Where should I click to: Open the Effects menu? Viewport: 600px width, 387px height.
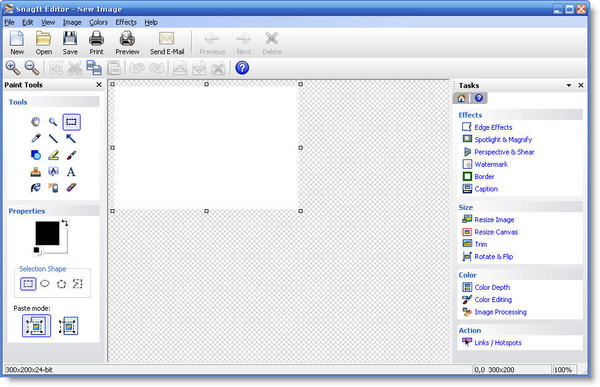(126, 23)
